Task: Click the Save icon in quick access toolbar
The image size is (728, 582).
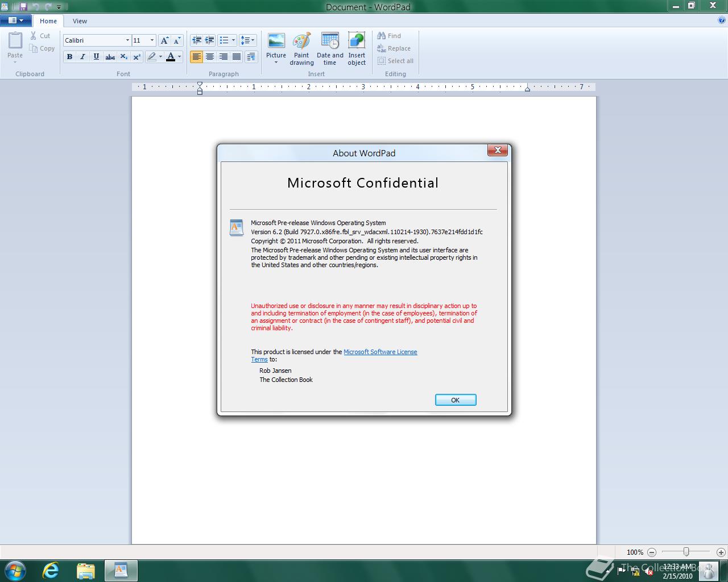Action: tap(23, 7)
